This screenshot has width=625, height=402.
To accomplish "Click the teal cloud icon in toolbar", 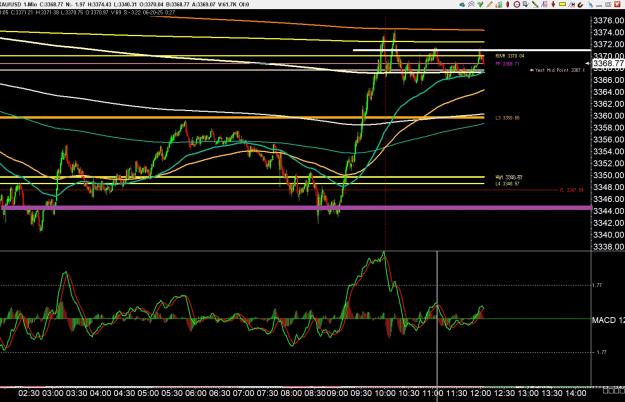I will [x=462, y=5].
